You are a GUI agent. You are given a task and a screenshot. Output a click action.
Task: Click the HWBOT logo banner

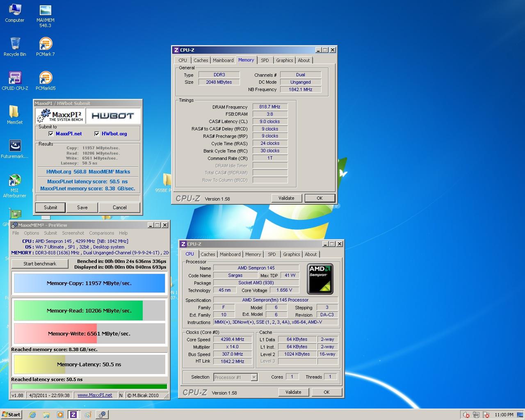[x=113, y=116]
